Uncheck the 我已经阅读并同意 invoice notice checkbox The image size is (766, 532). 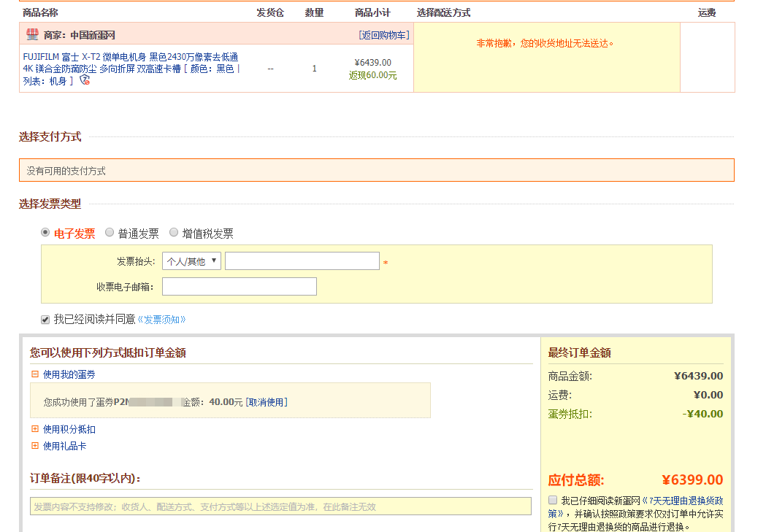[45, 320]
